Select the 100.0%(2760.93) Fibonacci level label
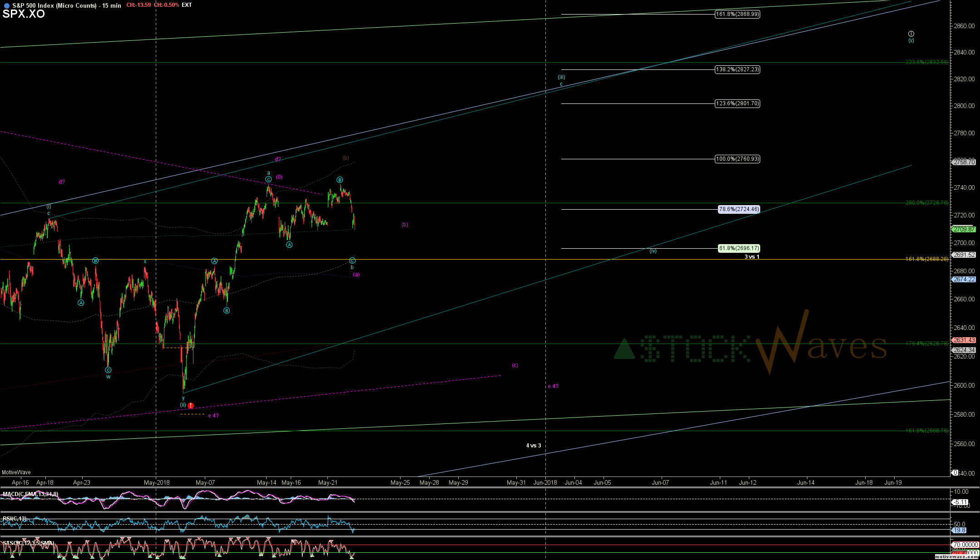Image resolution: width=980 pixels, height=560 pixels. point(737,159)
